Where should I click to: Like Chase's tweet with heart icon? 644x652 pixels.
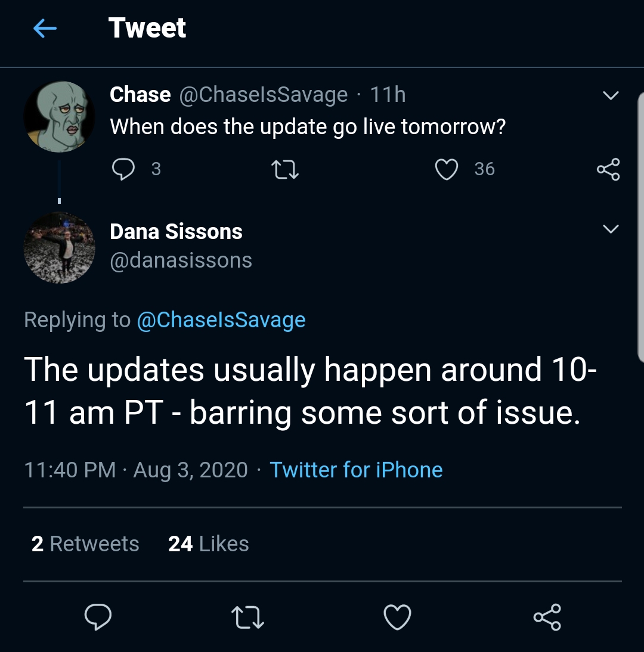coord(447,169)
